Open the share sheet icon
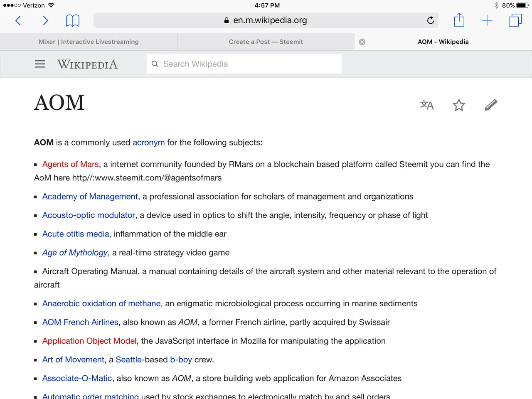The width and height of the screenshot is (532, 399). pyautogui.click(x=459, y=20)
